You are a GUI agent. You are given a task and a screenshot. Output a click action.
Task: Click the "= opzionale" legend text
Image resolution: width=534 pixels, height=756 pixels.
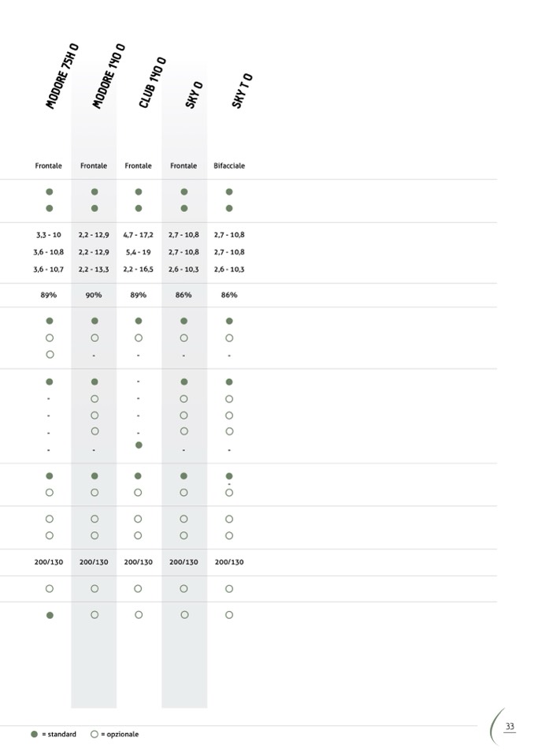click(x=120, y=734)
